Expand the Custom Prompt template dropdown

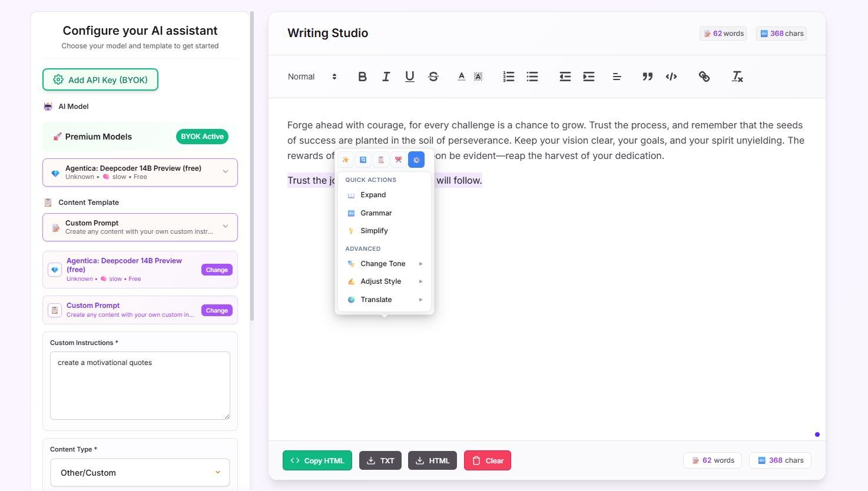pos(140,227)
